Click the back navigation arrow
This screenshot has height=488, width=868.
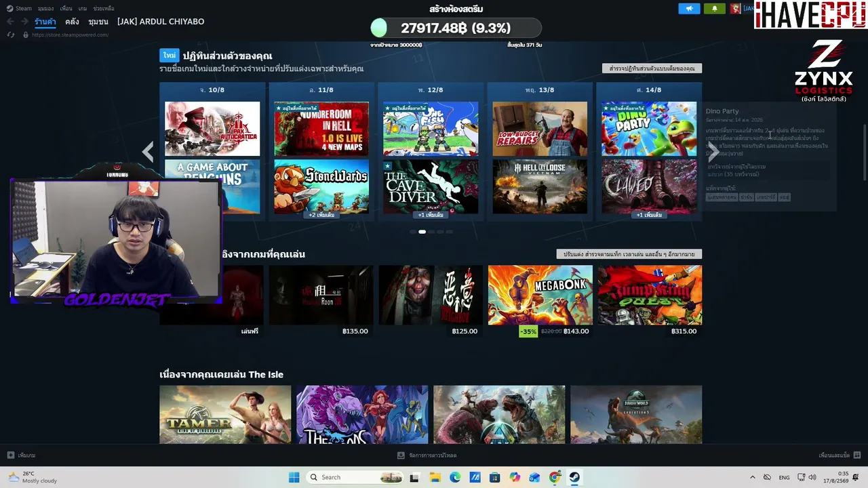point(10,22)
